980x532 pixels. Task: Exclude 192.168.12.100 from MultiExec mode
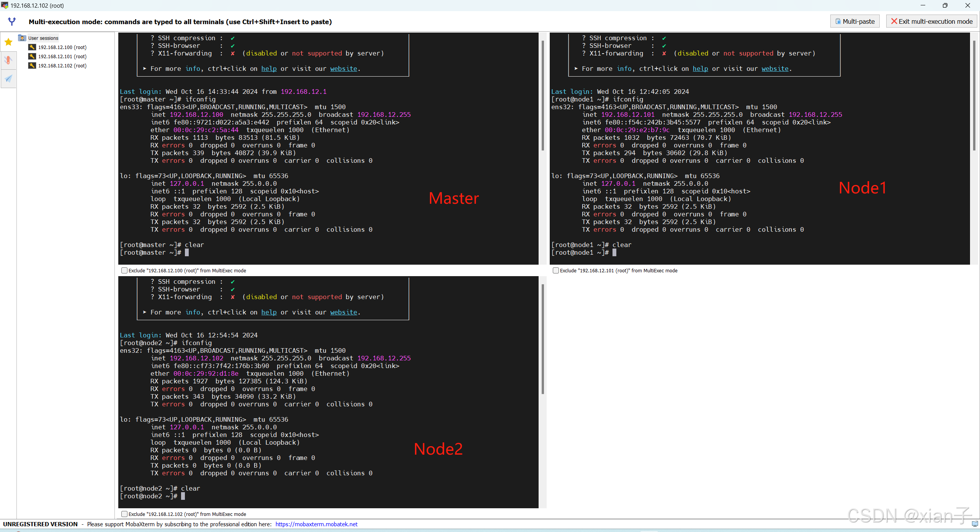pyautogui.click(x=124, y=270)
